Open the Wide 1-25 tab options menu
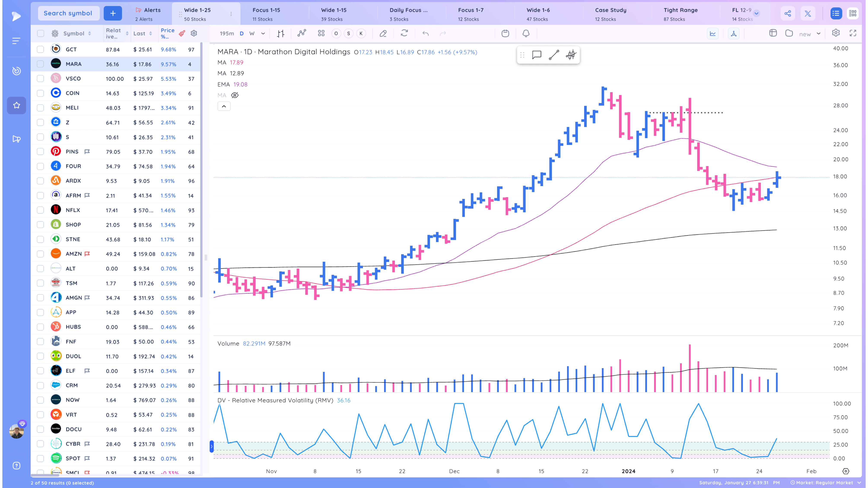The height and width of the screenshot is (488, 868). [231, 14]
